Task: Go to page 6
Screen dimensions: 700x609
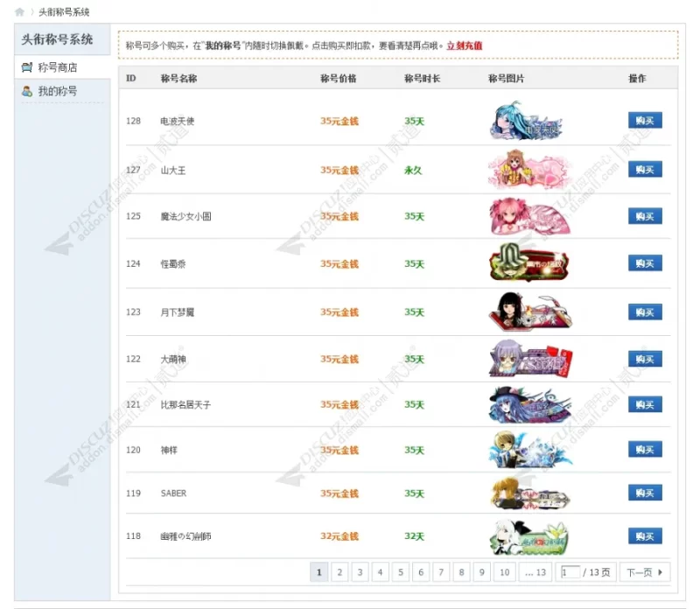Action: click(x=421, y=572)
